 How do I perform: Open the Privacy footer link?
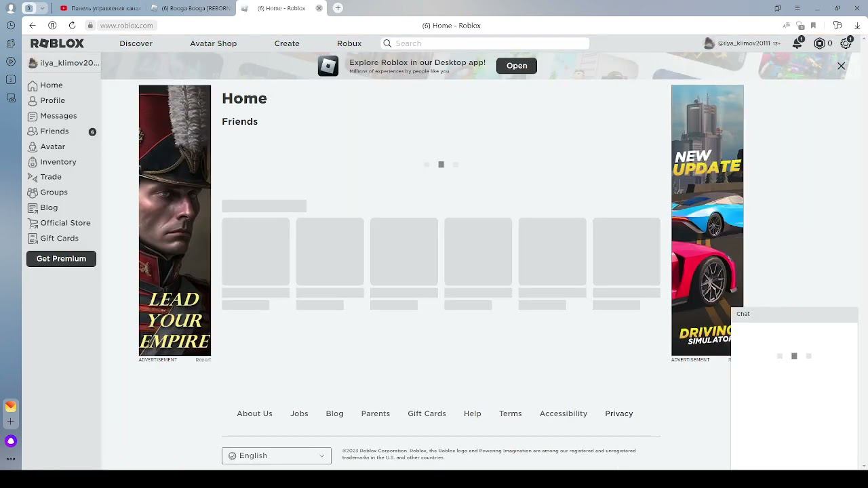[619, 413]
